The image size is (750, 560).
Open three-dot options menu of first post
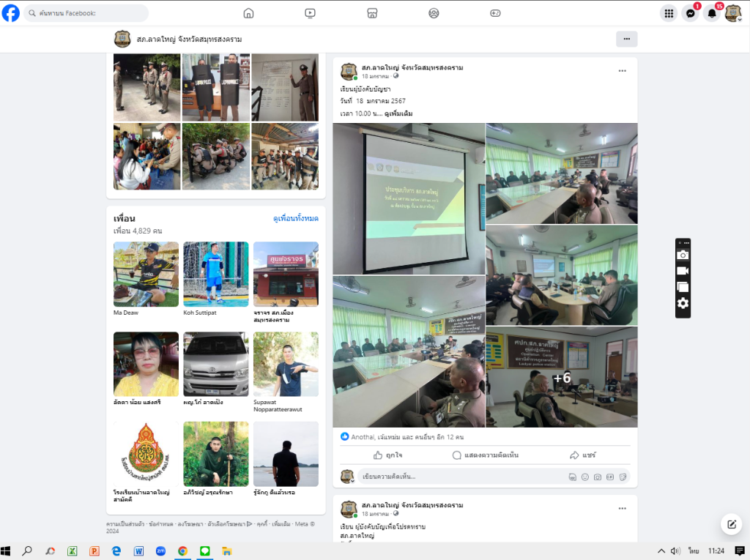click(622, 71)
